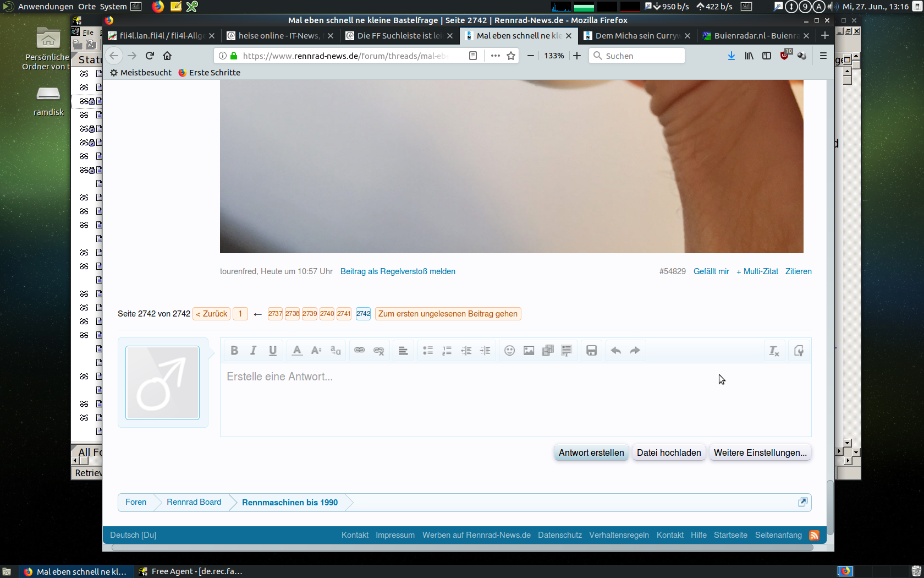Bookmark this page with the star
This screenshot has height=578, width=924.
511,56
